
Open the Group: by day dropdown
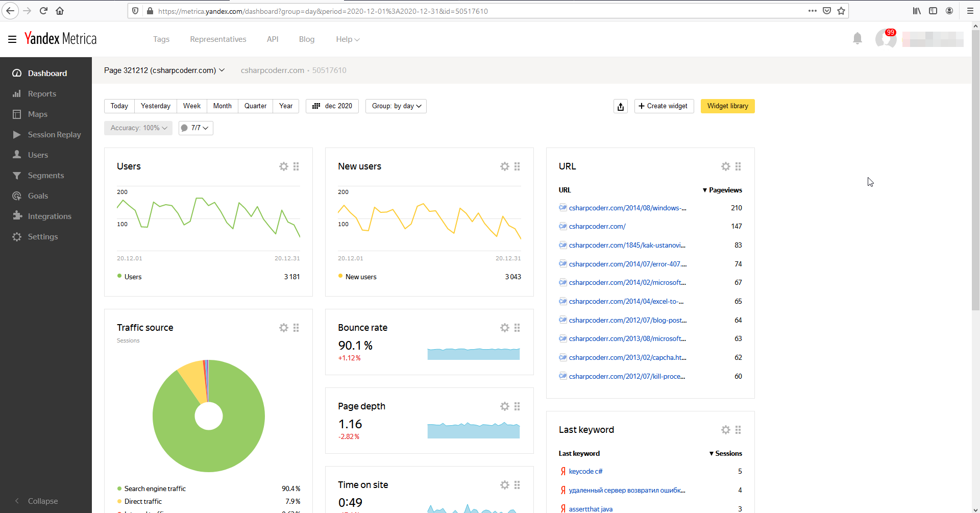396,106
